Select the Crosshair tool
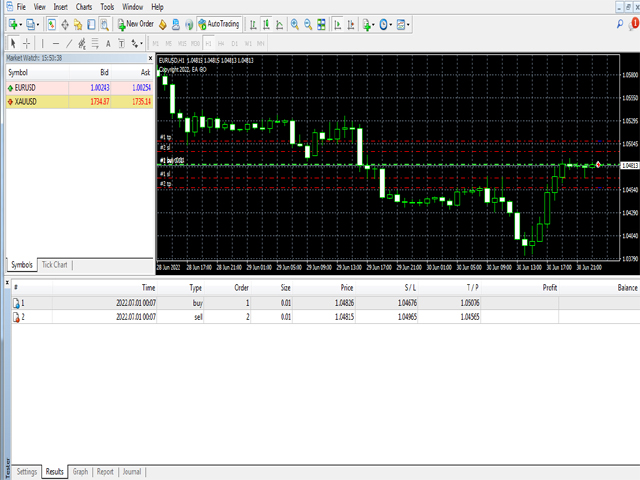This screenshot has width=640, height=480. pos(27,43)
